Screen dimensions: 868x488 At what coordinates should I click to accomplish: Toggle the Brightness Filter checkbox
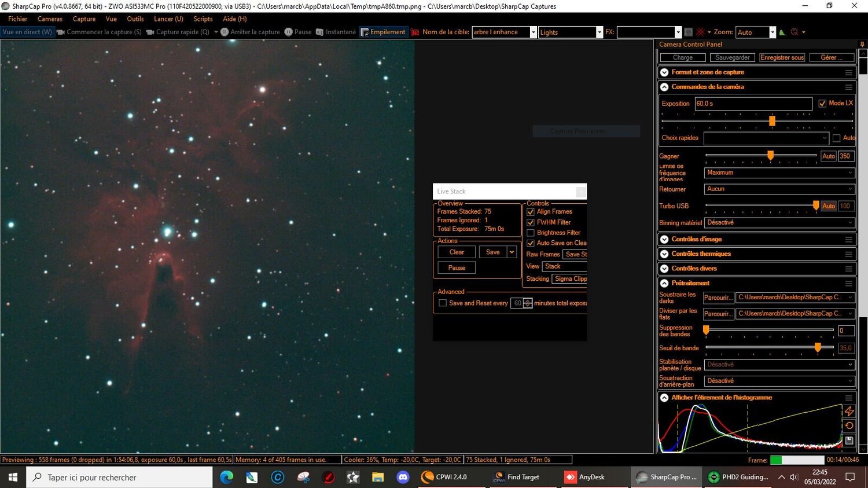(x=531, y=232)
